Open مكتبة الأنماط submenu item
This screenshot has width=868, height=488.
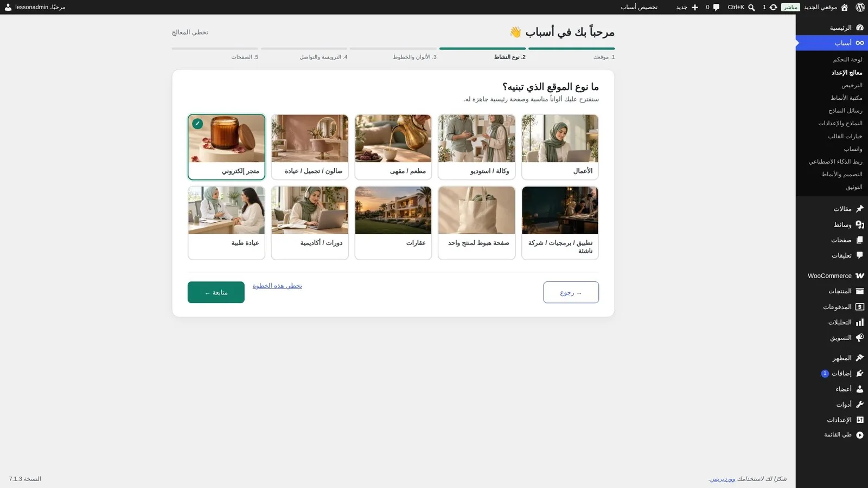tap(846, 98)
